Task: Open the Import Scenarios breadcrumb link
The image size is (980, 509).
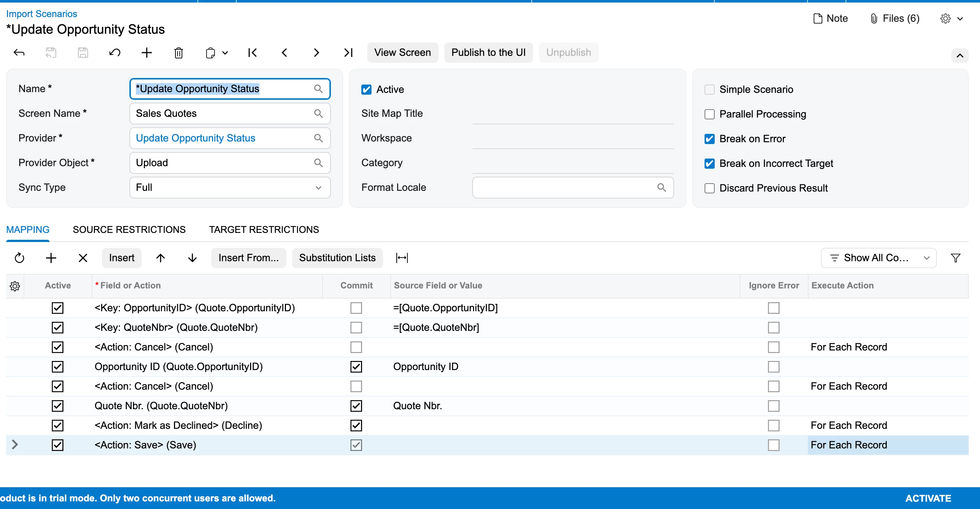Action: point(41,14)
